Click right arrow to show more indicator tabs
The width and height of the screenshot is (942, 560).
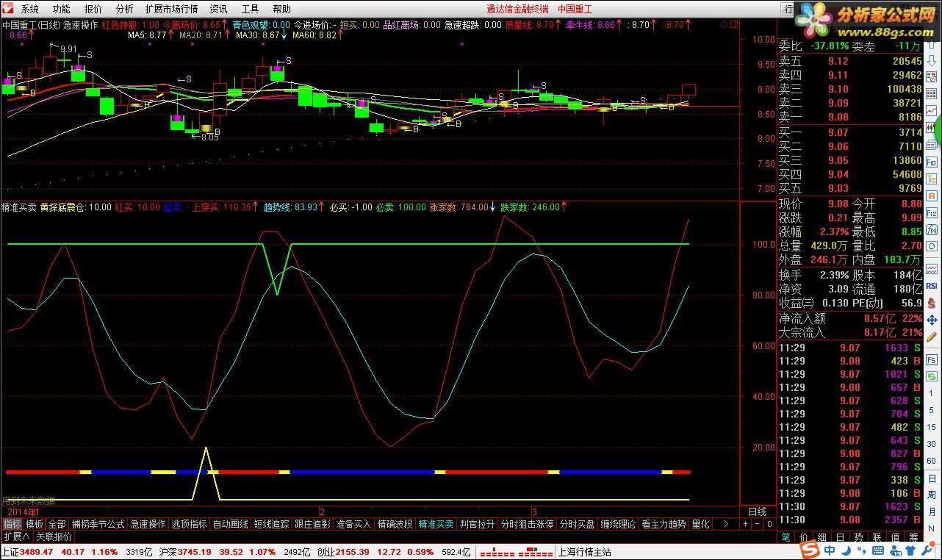(x=726, y=524)
